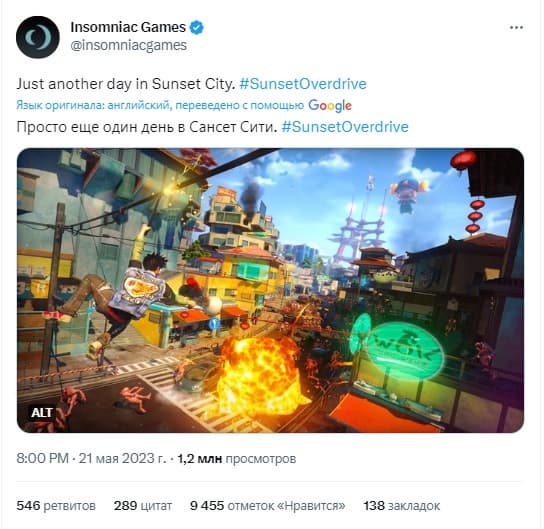Show the 289 цитат list
544x529 pixels.
point(143,505)
